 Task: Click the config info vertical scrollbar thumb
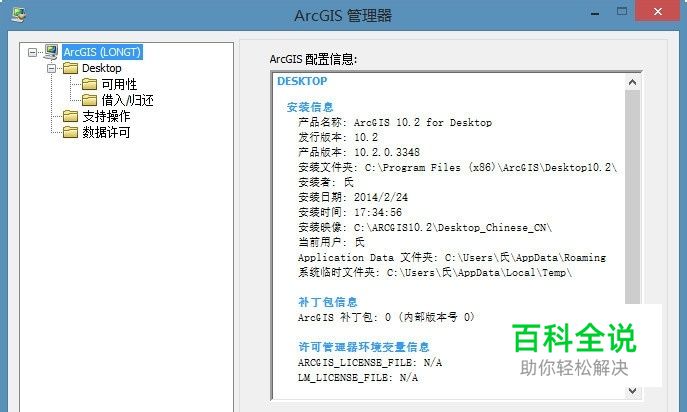coord(632,197)
